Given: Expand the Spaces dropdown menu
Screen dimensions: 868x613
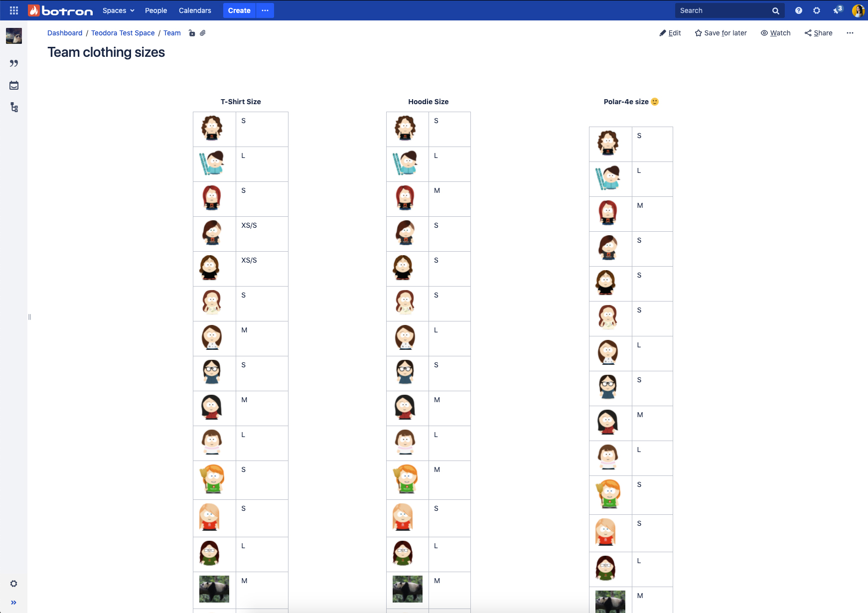Looking at the screenshot, I should tap(119, 10).
